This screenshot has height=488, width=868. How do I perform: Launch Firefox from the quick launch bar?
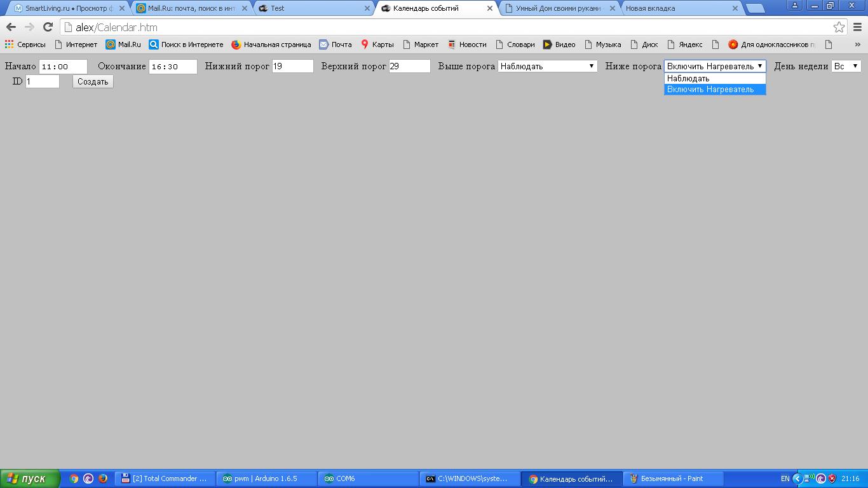(x=103, y=478)
